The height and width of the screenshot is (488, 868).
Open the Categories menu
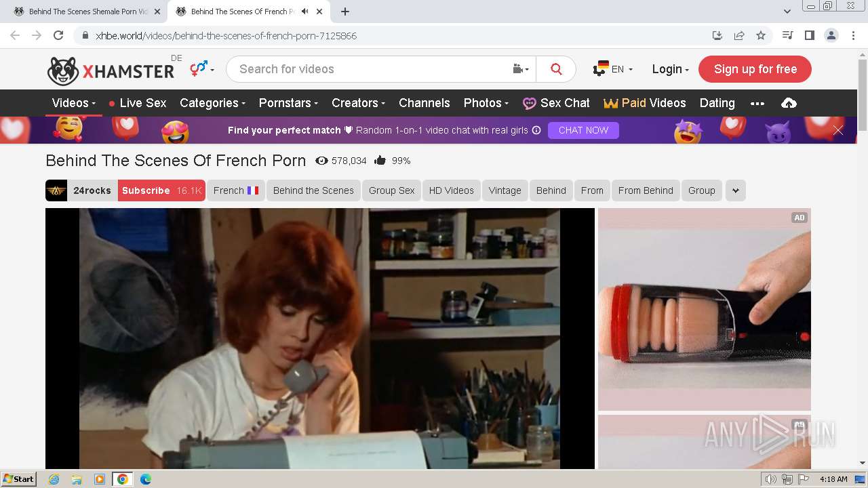(x=212, y=103)
